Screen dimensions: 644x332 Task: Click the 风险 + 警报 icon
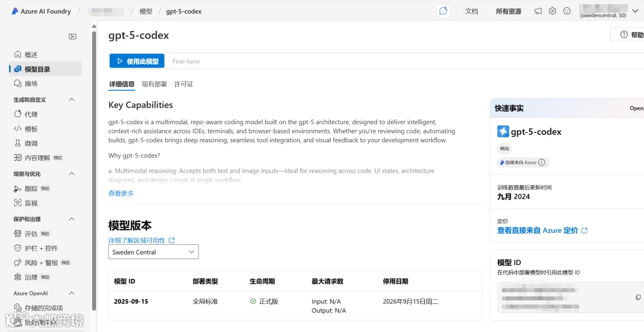(x=18, y=263)
